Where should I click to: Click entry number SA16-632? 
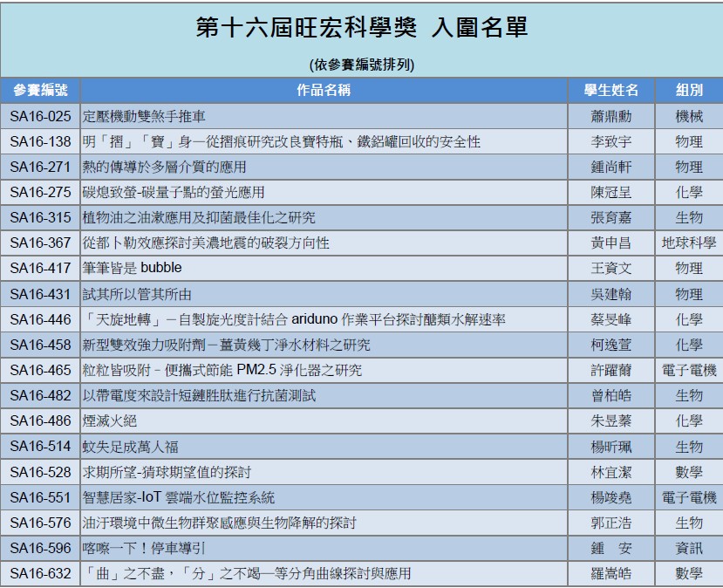40,574
